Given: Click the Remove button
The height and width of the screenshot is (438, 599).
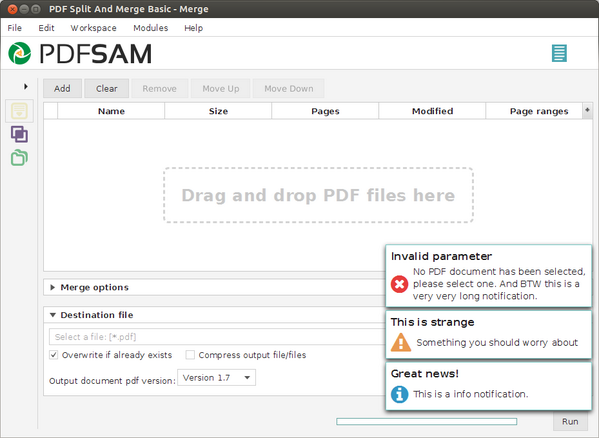Looking at the screenshot, I should (160, 89).
